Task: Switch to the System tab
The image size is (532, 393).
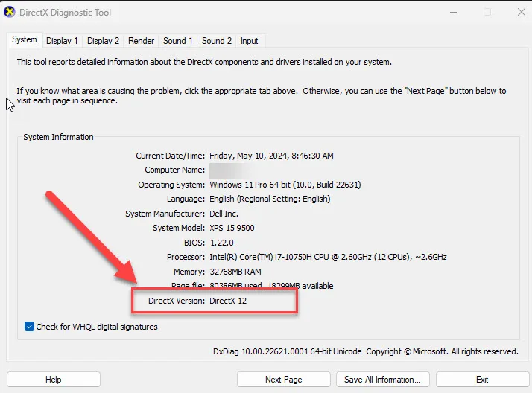Action: (x=25, y=39)
